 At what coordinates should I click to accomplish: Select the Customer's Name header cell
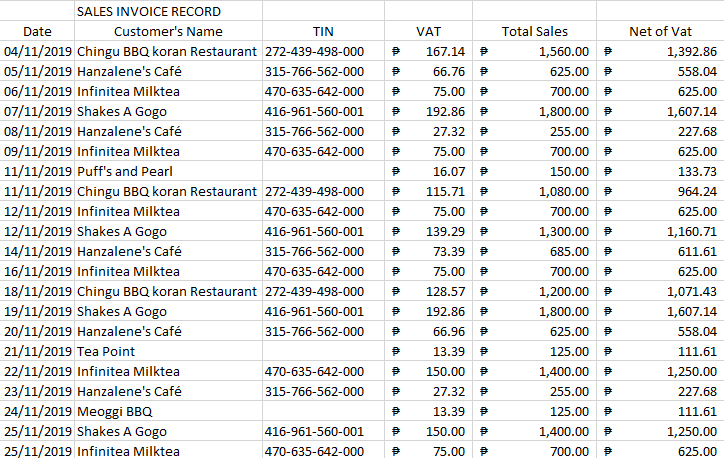point(168,32)
